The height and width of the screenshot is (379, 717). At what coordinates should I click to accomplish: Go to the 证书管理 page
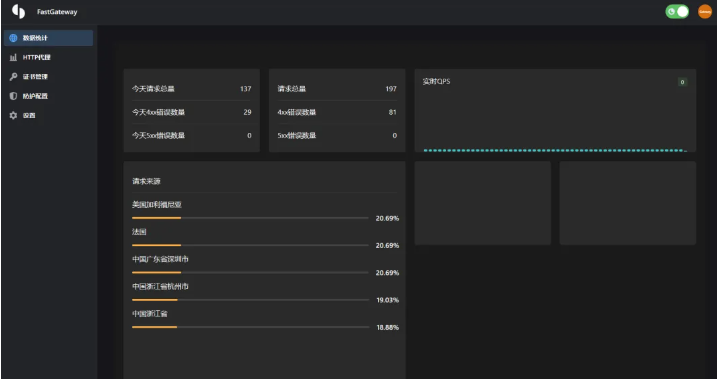(48, 77)
